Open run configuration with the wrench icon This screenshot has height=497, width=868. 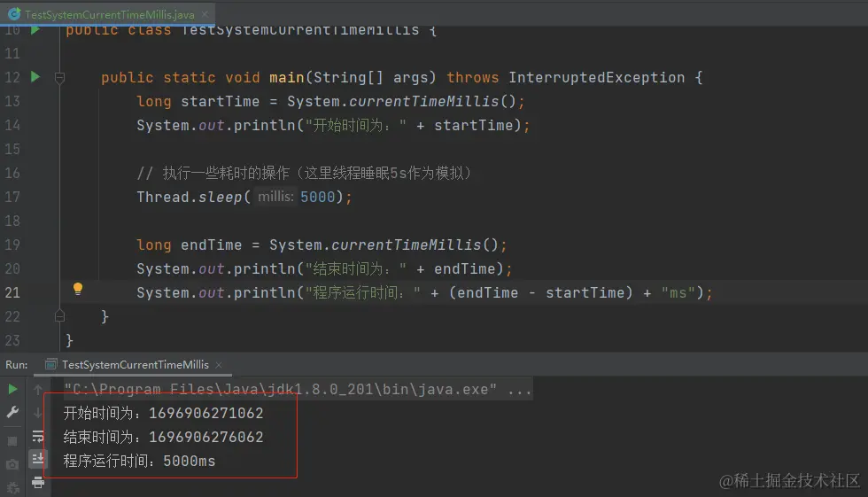pos(12,412)
